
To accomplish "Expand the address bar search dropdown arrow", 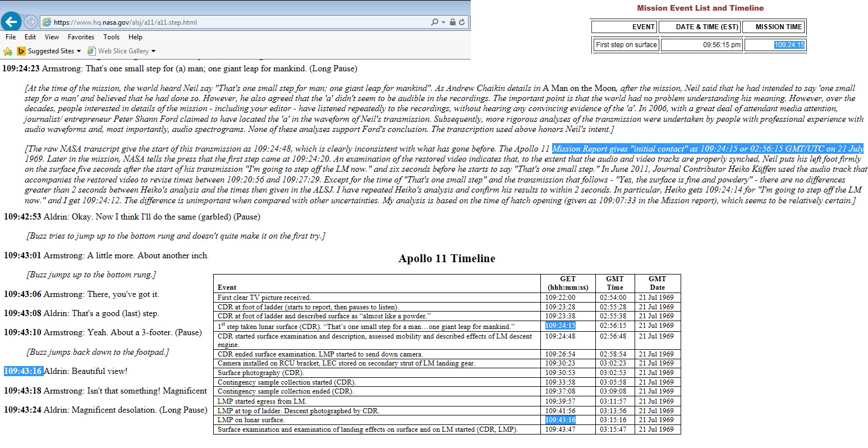I will click(x=443, y=22).
